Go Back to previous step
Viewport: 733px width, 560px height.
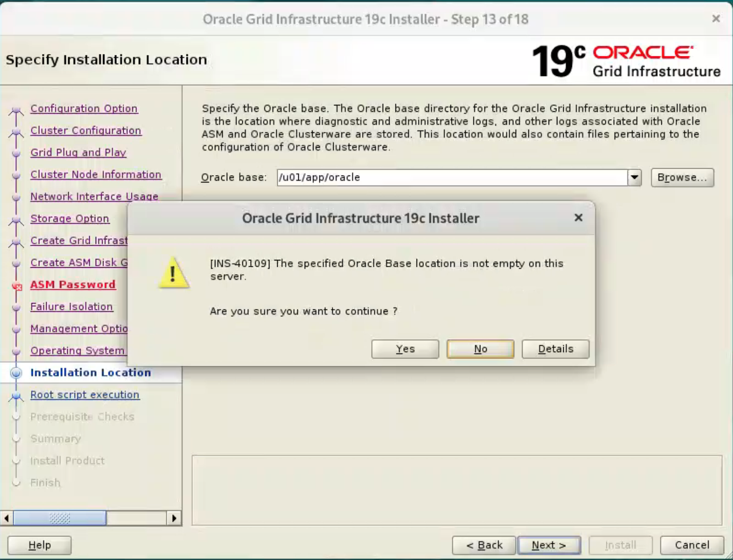pos(484,545)
